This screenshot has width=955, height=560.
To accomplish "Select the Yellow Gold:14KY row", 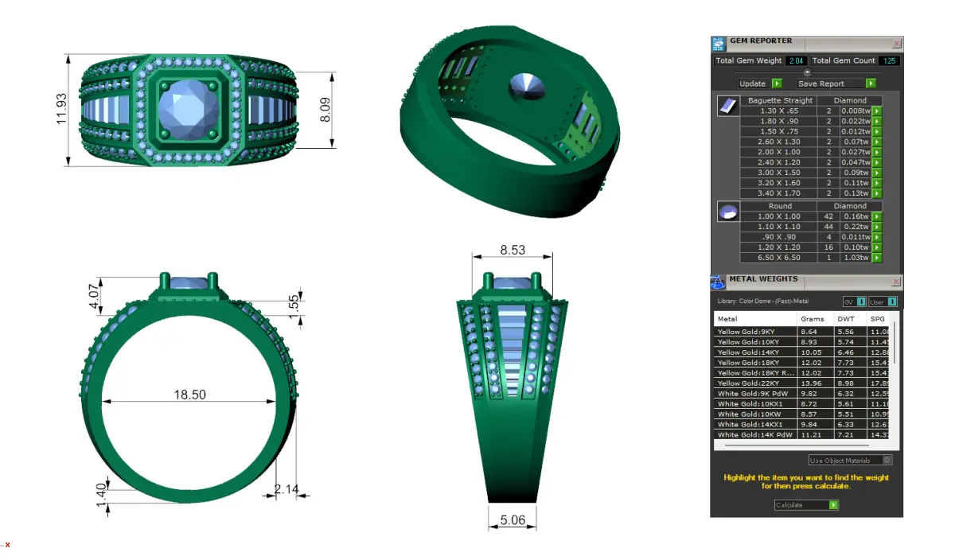I will pyautogui.click(x=802, y=352).
